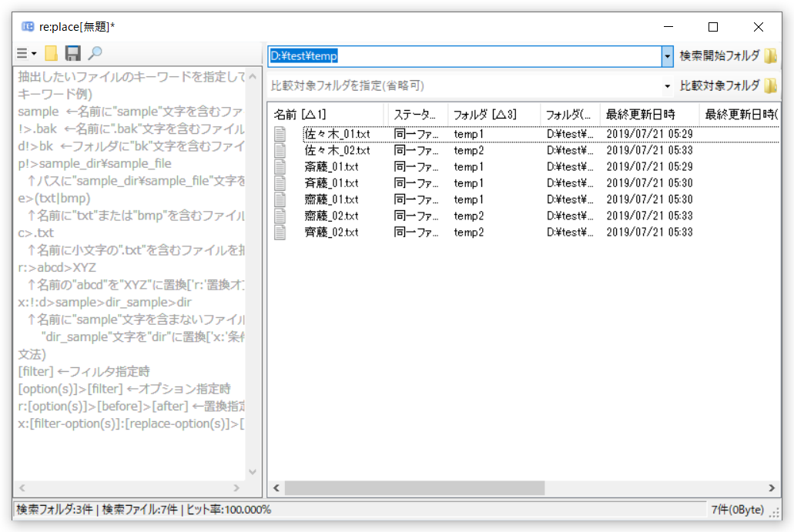
Task: Click the yellow new file icon
Action: point(51,53)
